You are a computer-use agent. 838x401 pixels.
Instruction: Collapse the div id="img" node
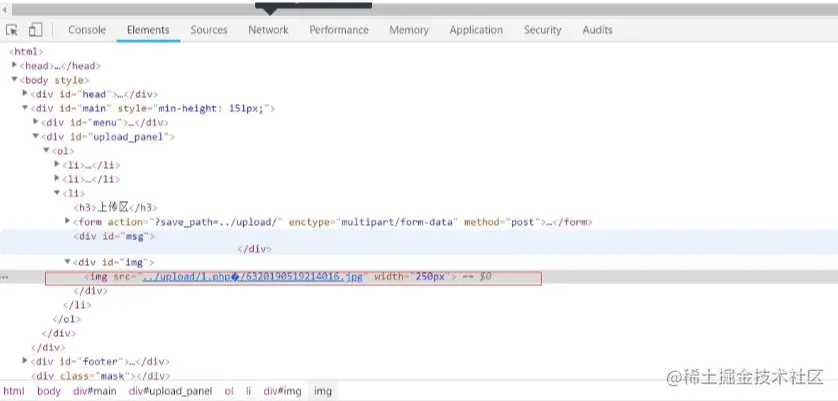point(68,262)
